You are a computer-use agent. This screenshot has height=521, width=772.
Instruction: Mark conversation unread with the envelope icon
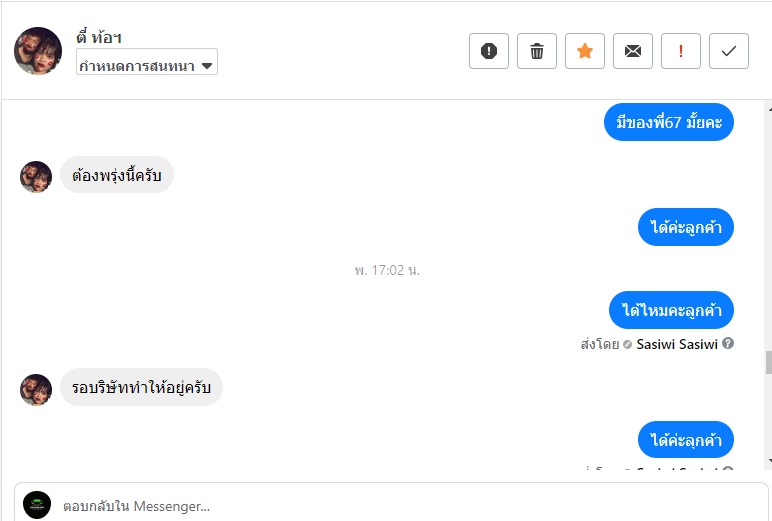(x=633, y=51)
